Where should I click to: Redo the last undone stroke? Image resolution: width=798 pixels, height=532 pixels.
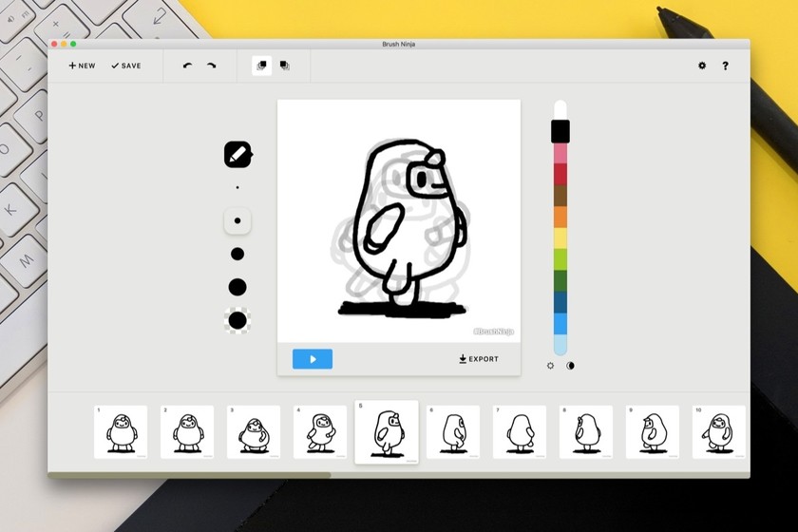click(x=211, y=66)
